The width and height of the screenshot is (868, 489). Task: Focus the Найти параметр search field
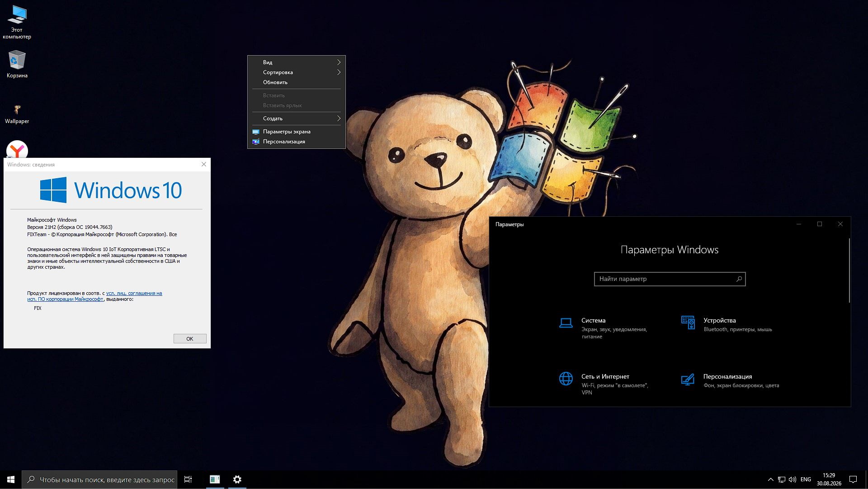click(670, 279)
